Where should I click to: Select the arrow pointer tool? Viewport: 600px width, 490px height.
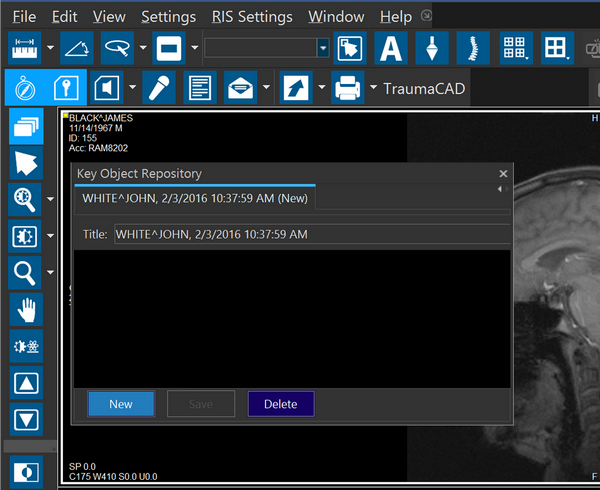[x=25, y=162]
